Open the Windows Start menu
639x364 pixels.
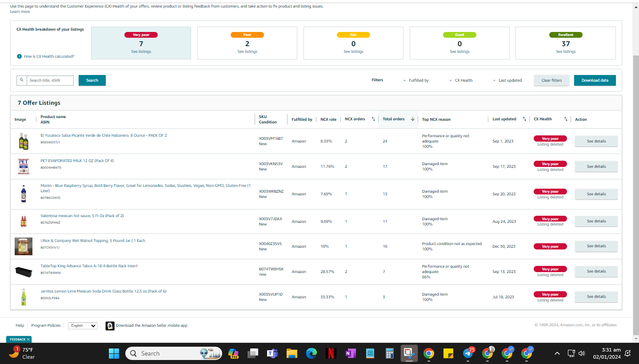pyautogui.click(x=114, y=353)
